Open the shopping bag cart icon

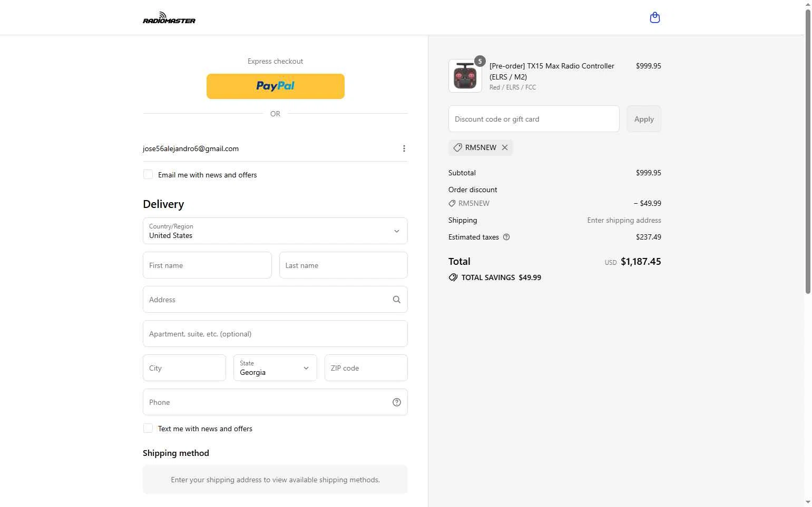(655, 18)
